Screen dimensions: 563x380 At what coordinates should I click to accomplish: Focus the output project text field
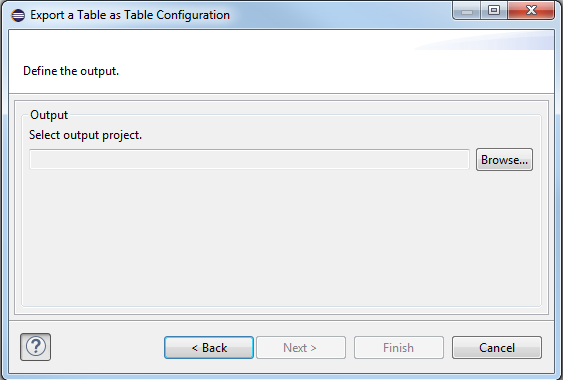(x=249, y=159)
